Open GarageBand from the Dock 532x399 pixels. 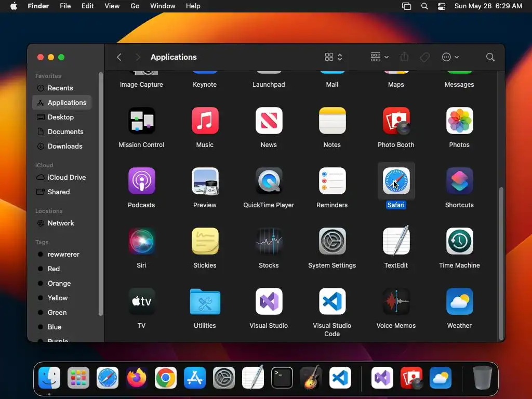click(x=311, y=378)
